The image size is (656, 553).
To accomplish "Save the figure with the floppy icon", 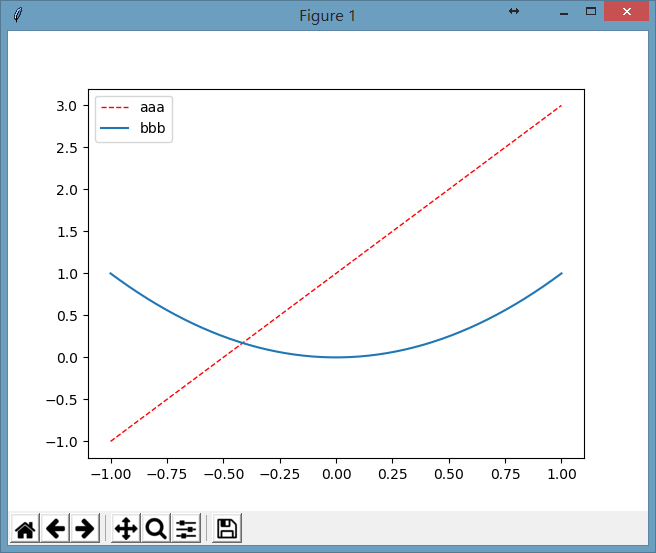I will (227, 528).
